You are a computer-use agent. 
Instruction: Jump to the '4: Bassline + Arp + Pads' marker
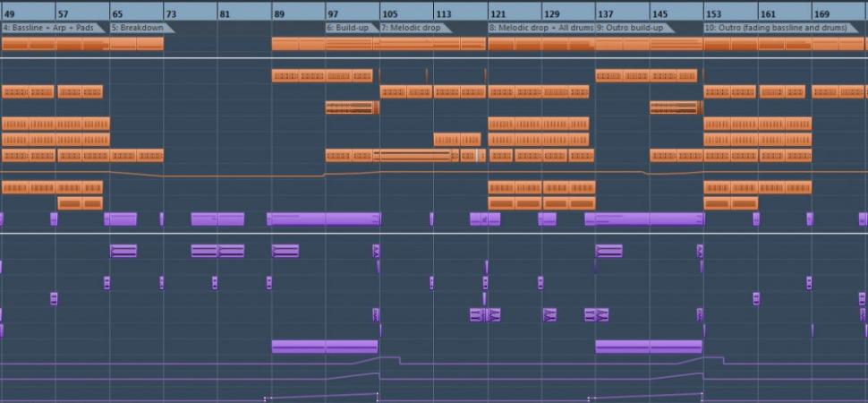(53, 28)
